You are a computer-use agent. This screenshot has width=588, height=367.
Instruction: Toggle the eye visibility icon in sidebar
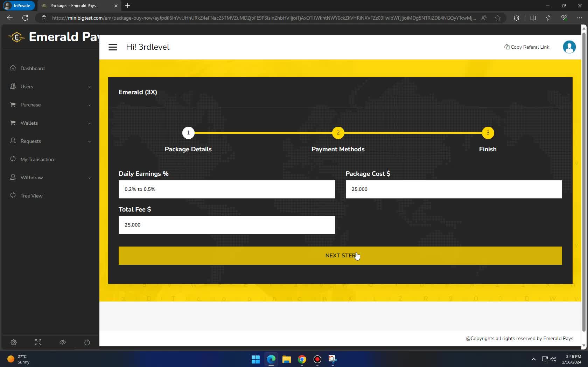coord(63,342)
